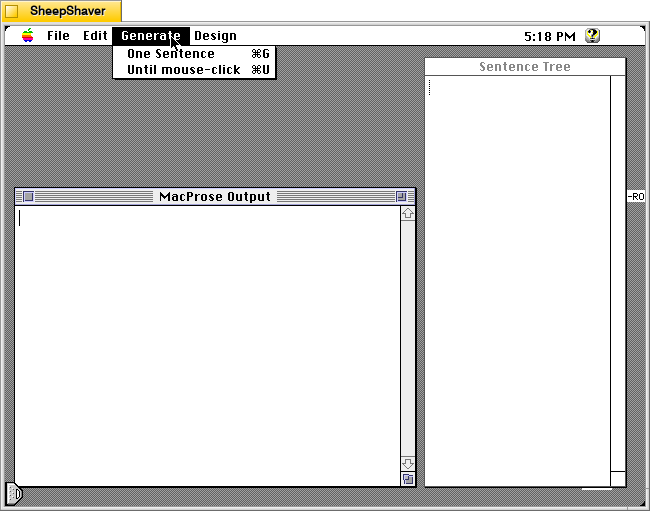Image resolution: width=650 pixels, height=511 pixels.
Task: Click the MacProse Output zoom box
Action: pos(401,196)
